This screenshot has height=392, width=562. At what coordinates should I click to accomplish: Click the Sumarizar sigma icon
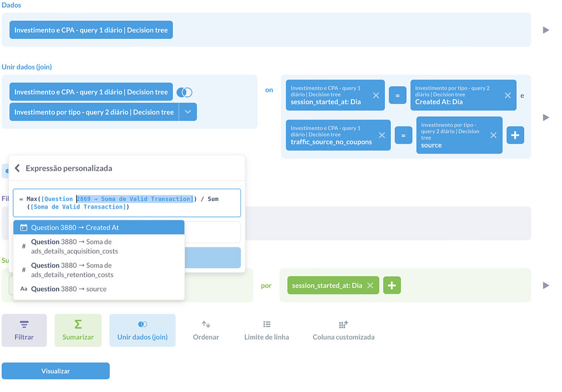click(x=78, y=324)
